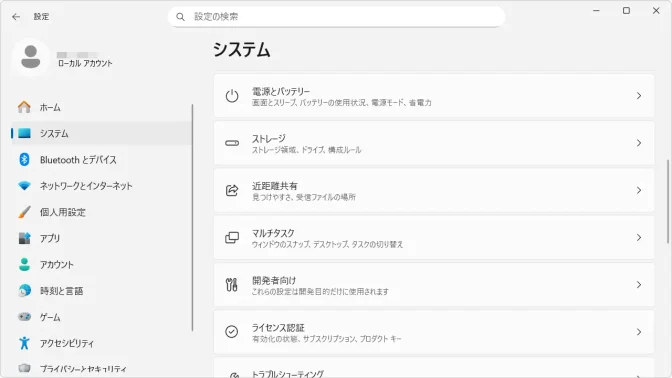Click the back arrow icon
Screen dimensions: 672x378
click(x=16, y=17)
